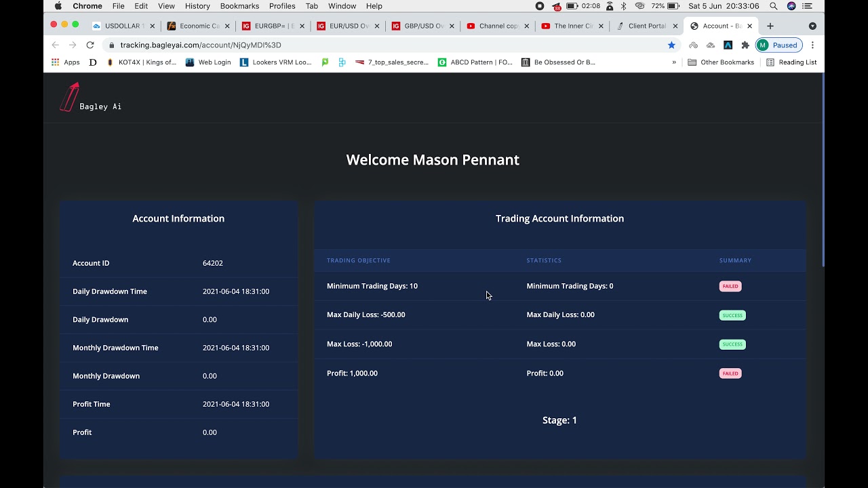Viewport: 868px width, 488px height.
Task: Open the History menu
Action: tap(197, 6)
